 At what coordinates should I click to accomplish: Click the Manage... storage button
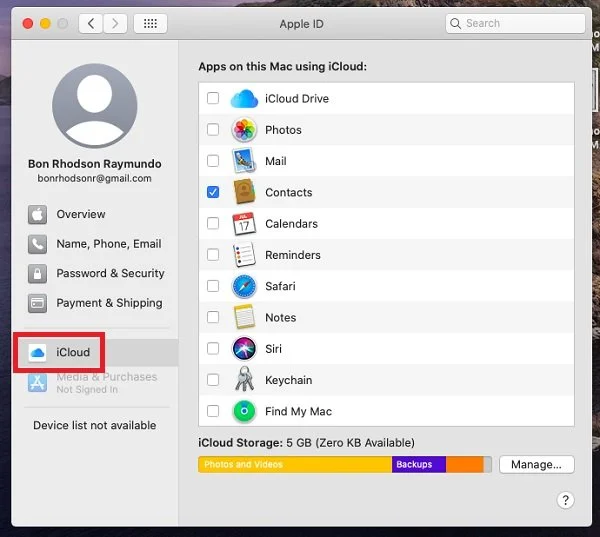point(536,464)
